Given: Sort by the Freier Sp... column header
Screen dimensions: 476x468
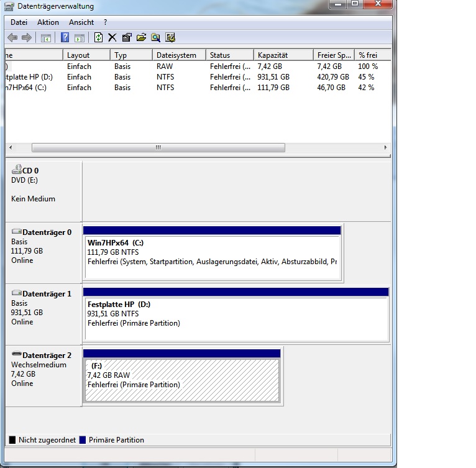Looking at the screenshot, I should (334, 55).
